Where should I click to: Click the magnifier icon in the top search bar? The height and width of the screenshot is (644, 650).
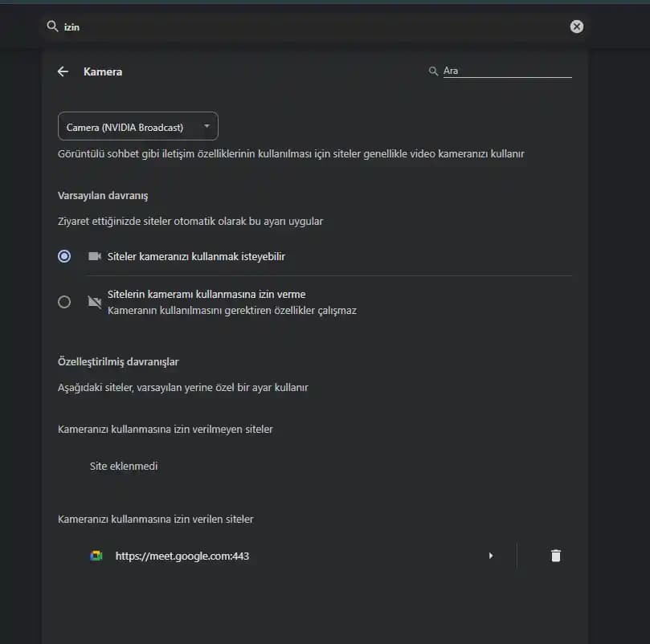click(x=53, y=26)
